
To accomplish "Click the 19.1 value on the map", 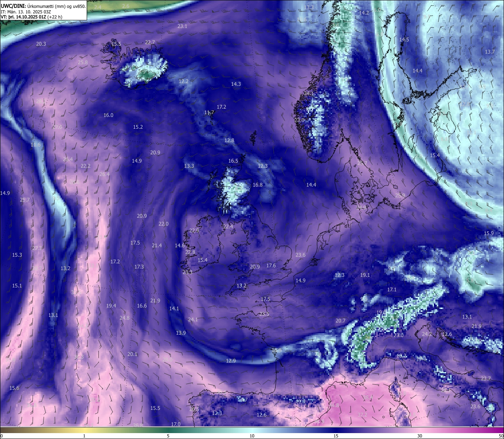I will click(x=365, y=275).
